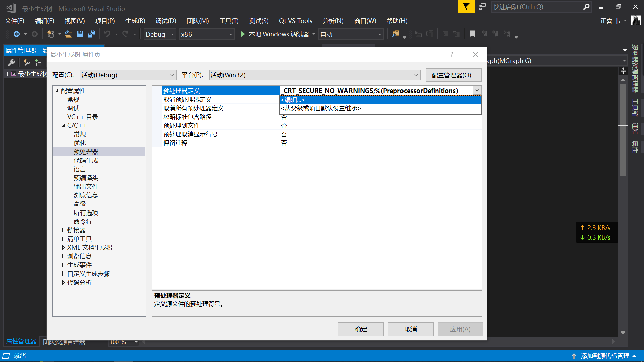644x362 pixels.
Task: Click the yellow notifications flag icon
Action: pyautogui.click(x=466, y=7)
